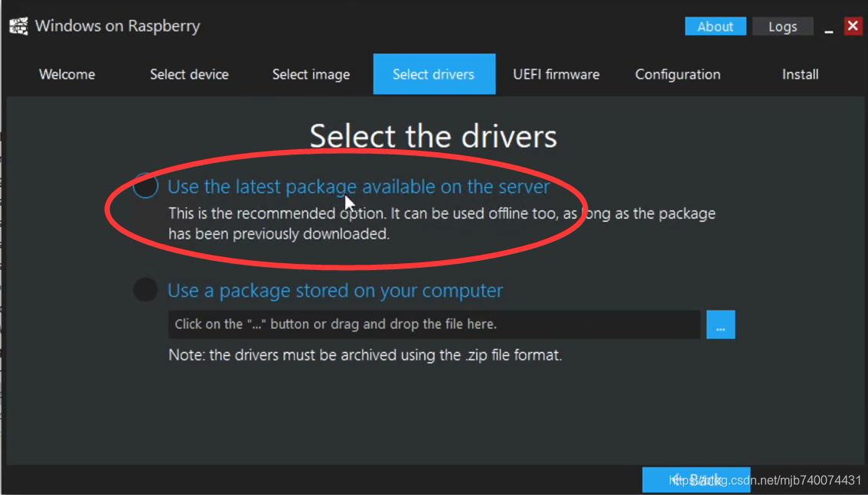Open the Logs window
This screenshot has height=495, width=868.
coord(782,26)
